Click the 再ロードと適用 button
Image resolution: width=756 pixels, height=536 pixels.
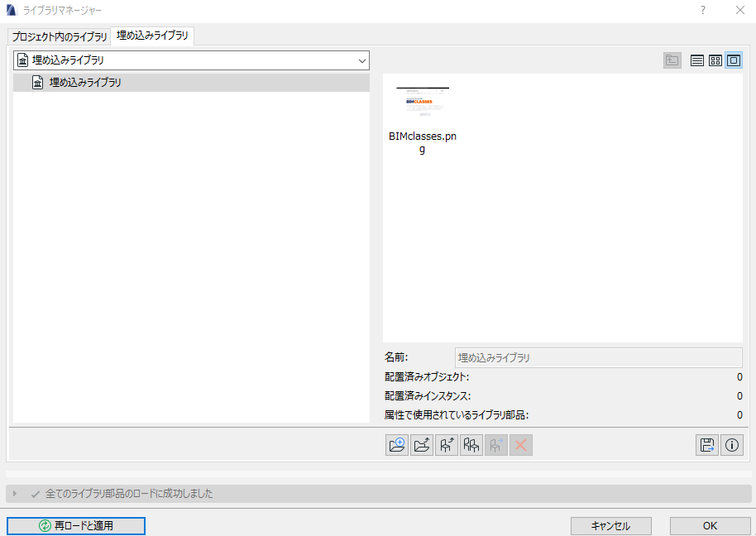click(x=76, y=526)
